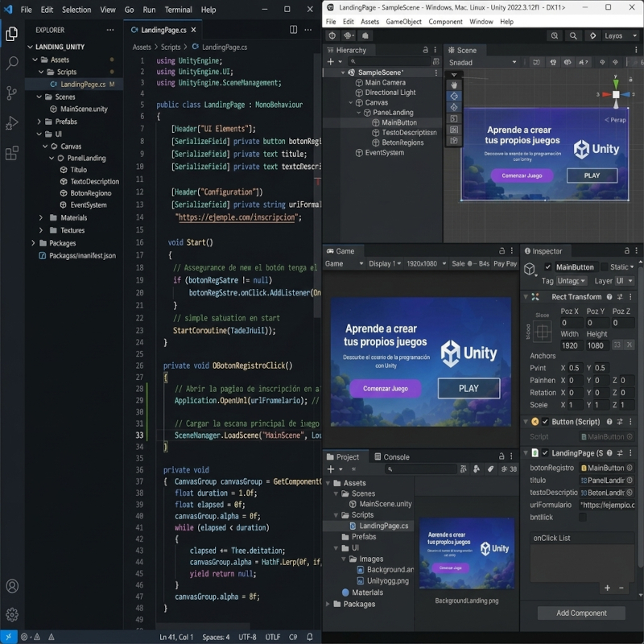Switch to the Console tab in Unity
The width and height of the screenshot is (644, 644).
click(392, 456)
